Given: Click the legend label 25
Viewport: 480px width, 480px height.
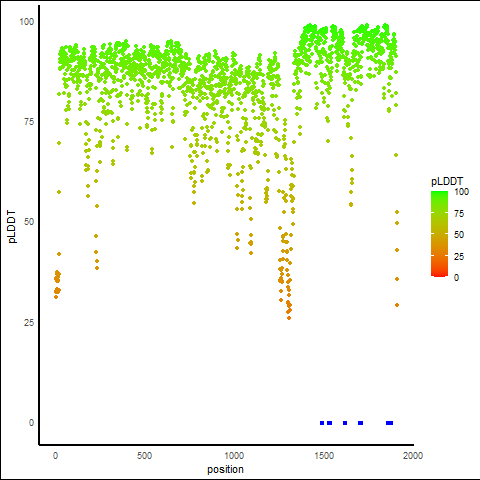Looking at the screenshot, I should (459, 256).
